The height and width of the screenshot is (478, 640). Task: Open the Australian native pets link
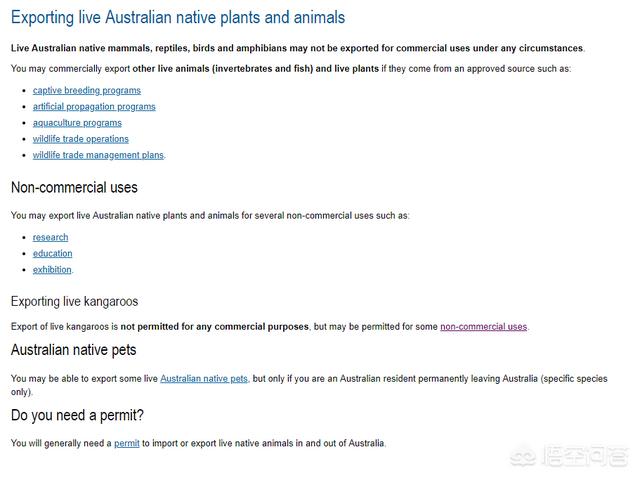[204, 378]
